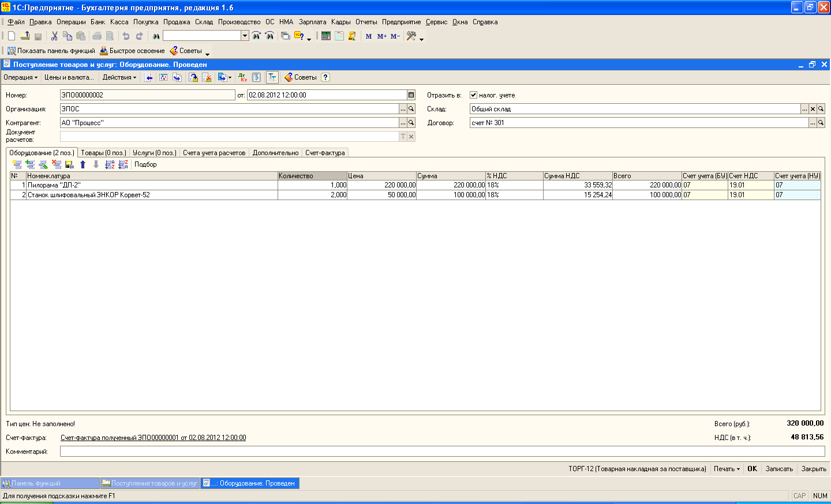Switch to the Услуги (0 поз.) tab
This screenshot has width=831, height=504.
(x=155, y=153)
